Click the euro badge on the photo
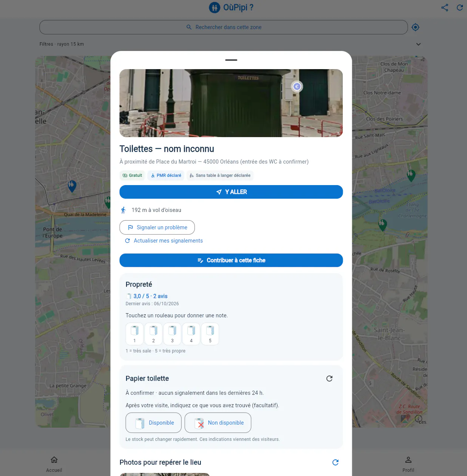467x476 pixels. pos(297,87)
